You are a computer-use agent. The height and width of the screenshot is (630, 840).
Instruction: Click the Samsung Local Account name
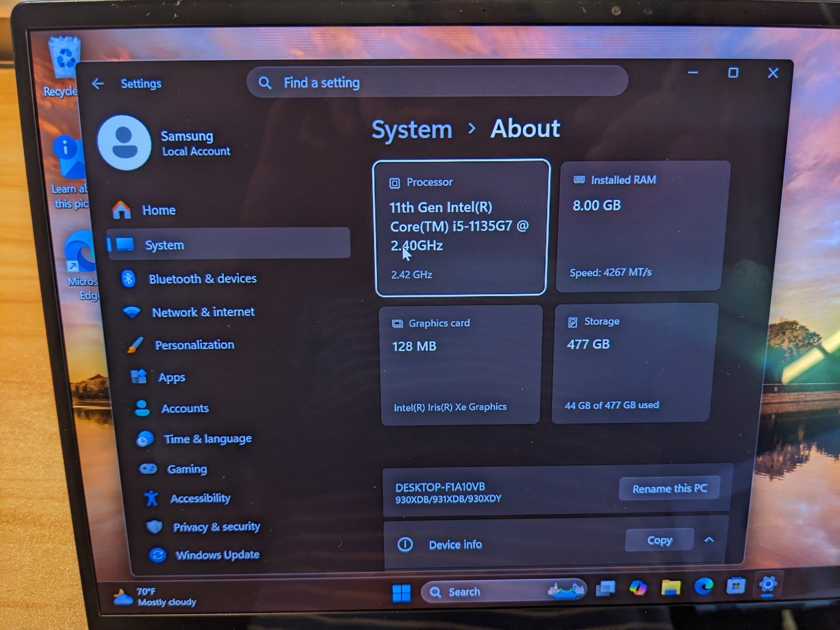[x=195, y=143]
